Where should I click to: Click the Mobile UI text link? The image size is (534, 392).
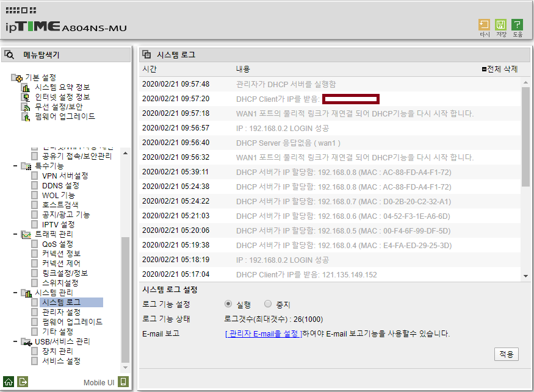click(99, 382)
